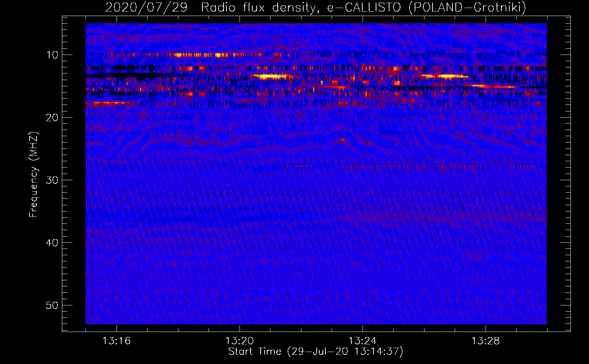The width and height of the screenshot is (589, 364).
Task: Click the 30 MHz frequency tick label
Action: tap(52, 180)
